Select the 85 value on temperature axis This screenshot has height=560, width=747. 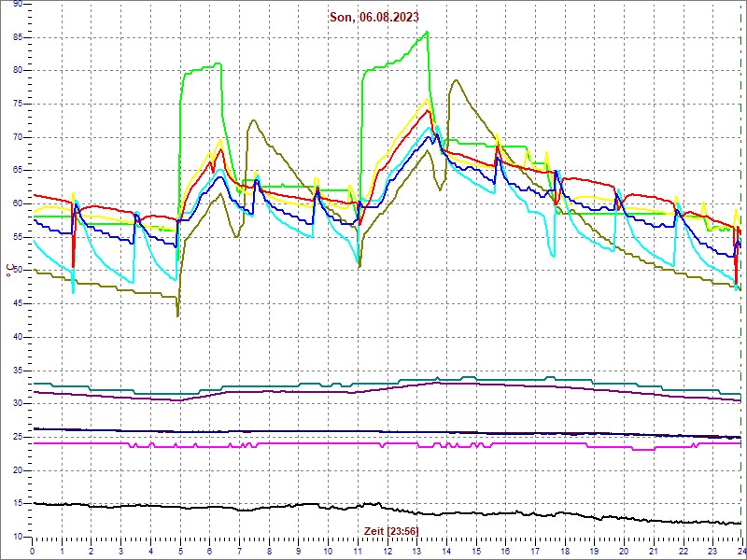pos(18,37)
